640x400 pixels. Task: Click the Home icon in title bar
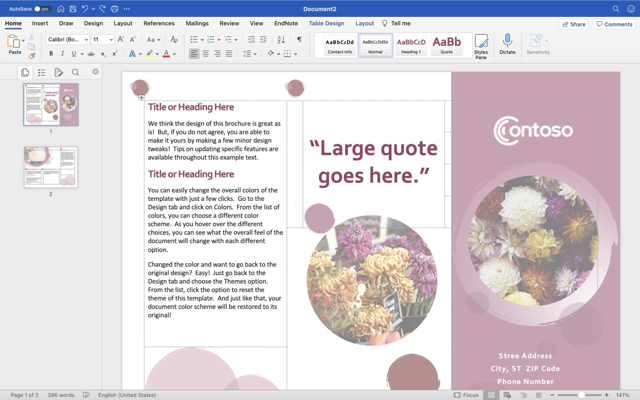point(60,9)
